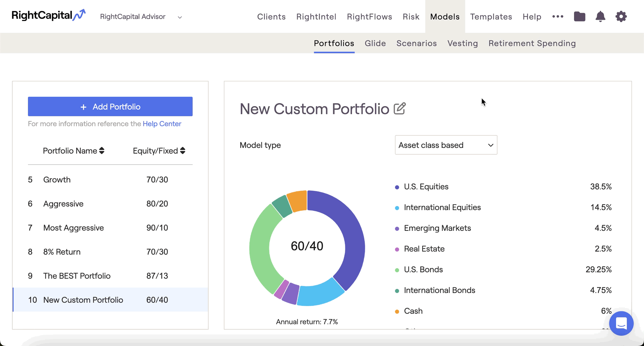Click the 38.5% U.S. Equities value

pos(601,187)
